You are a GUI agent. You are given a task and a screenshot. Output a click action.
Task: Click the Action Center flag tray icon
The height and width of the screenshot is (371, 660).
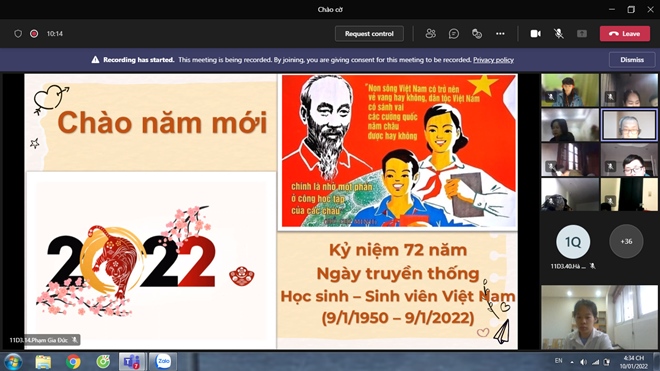click(x=607, y=362)
